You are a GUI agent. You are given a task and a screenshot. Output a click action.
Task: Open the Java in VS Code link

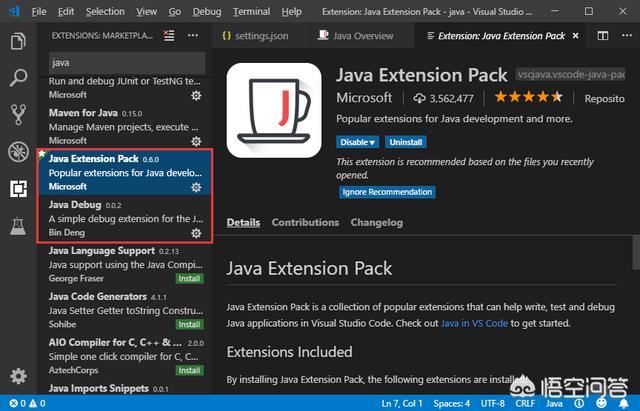click(474, 323)
